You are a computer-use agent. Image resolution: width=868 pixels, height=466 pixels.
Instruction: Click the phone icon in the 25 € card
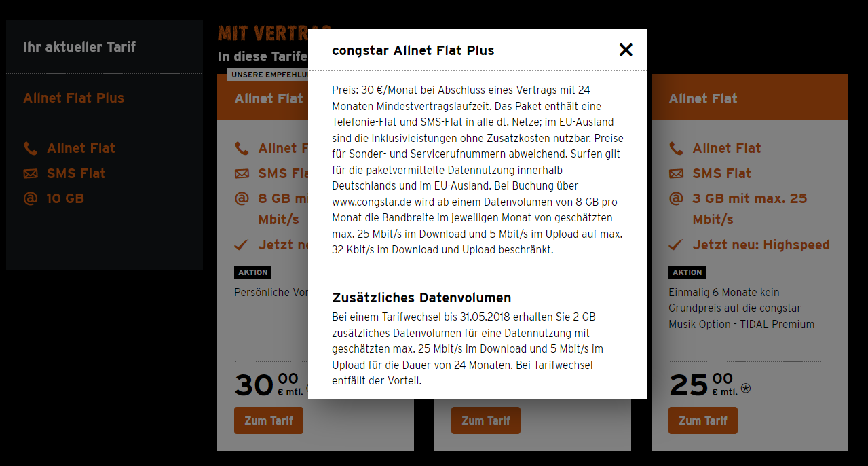click(x=676, y=148)
